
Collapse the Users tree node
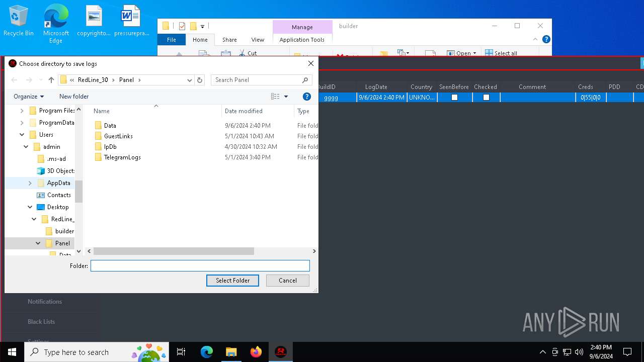(x=22, y=135)
